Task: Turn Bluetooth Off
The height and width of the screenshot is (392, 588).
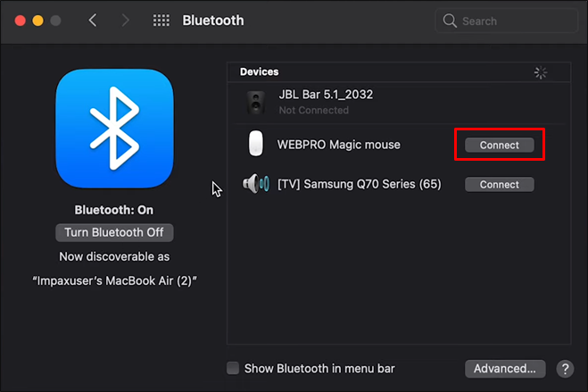Action: [114, 232]
